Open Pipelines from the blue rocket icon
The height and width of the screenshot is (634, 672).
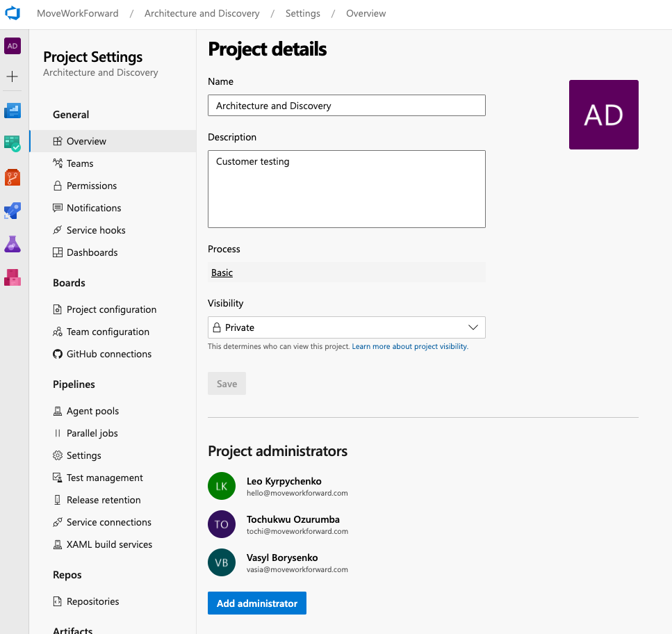13,211
